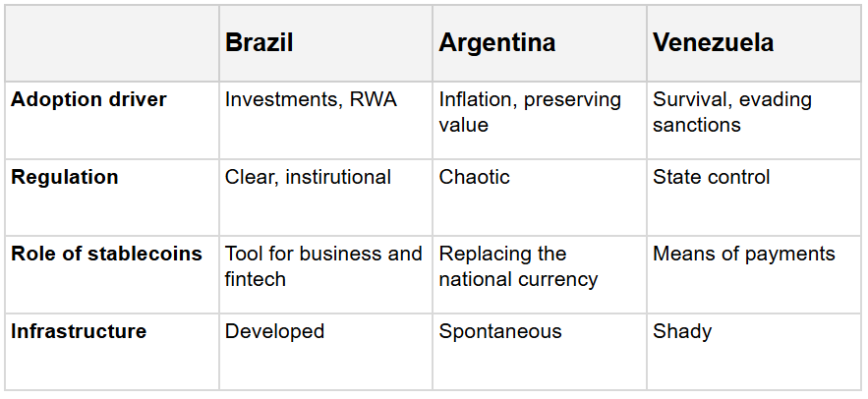The image size is (868, 399).
Task: Click the Regulation row label
Action: click(x=65, y=178)
